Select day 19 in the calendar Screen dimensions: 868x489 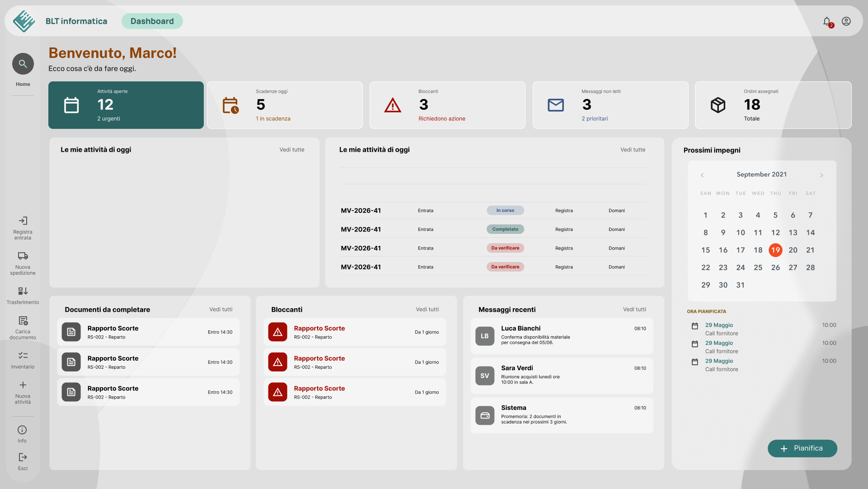click(775, 250)
